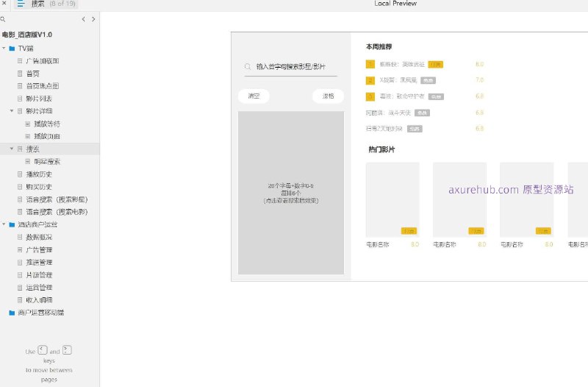Collapse the 影片详细 page node
The width and height of the screenshot is (588, 387).
point(12,111)
